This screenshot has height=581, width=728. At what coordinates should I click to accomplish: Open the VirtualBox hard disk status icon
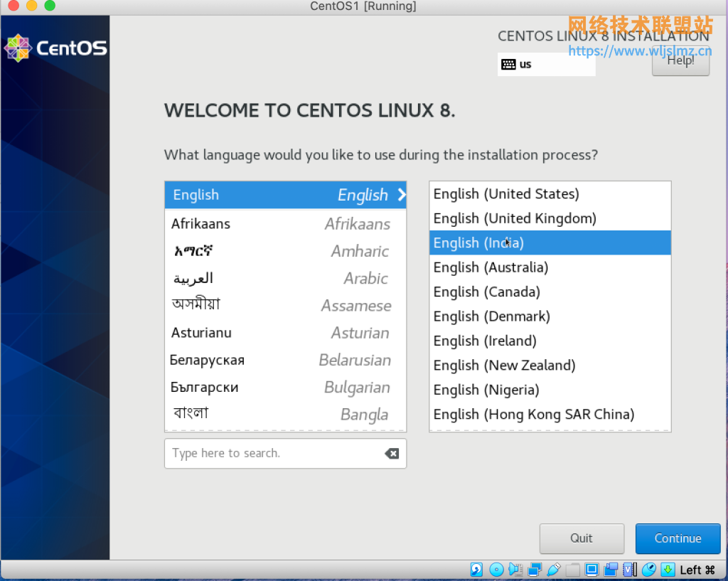(x=476, y=569)
